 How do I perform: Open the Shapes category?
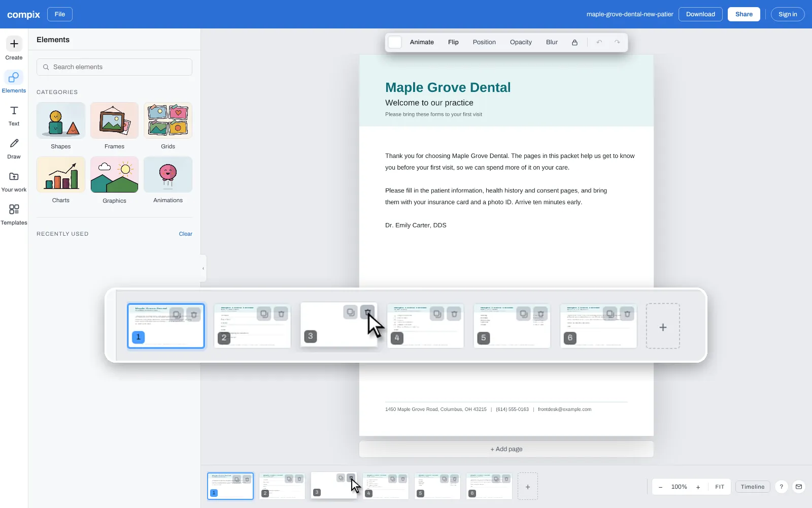click(61, 126)
